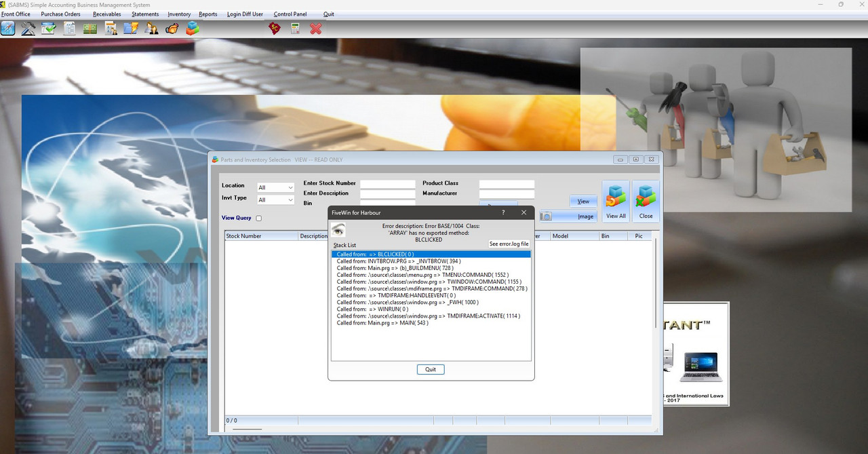Select stack row 'Main.prg => MAIN( 543 )'
The height and width of the screenshot is (454, 868).
click(431, 322)
